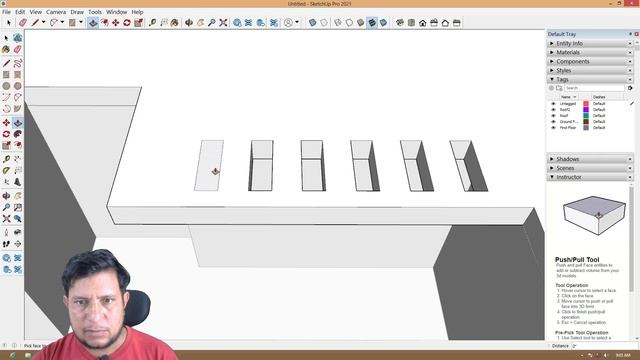Toggle visibility of Roof tag

coord(553,116)
